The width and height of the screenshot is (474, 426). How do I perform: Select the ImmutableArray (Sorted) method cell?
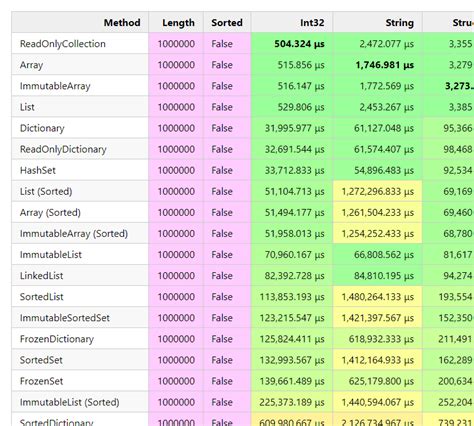80,233
